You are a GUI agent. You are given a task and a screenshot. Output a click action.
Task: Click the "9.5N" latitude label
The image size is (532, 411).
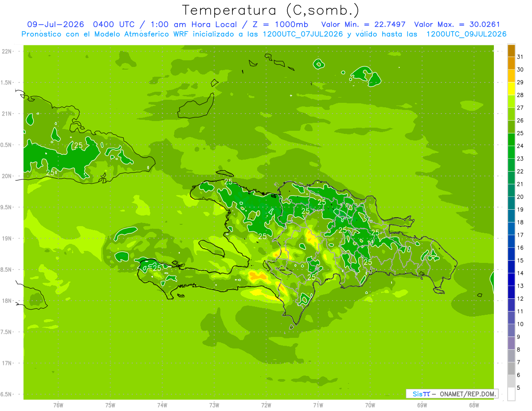click(x=7, y=207)
